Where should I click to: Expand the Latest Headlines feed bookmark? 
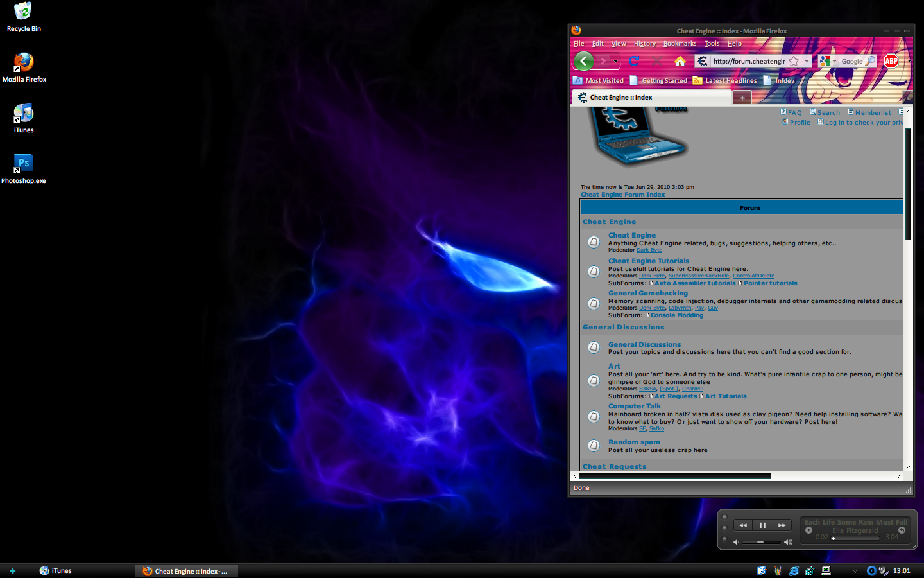coord(724,80)
